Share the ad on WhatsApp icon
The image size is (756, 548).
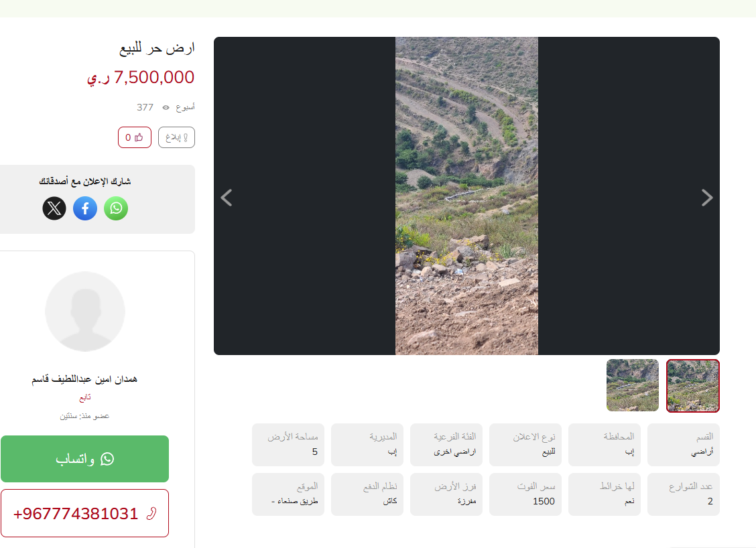[116, 208]
